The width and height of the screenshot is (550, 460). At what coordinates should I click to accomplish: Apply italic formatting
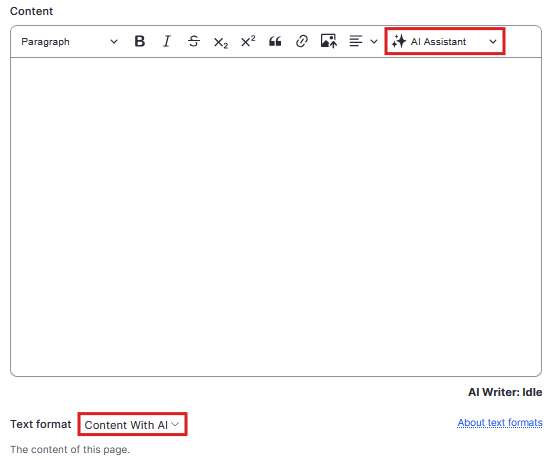pyautogui.click(x=167, y=41)
